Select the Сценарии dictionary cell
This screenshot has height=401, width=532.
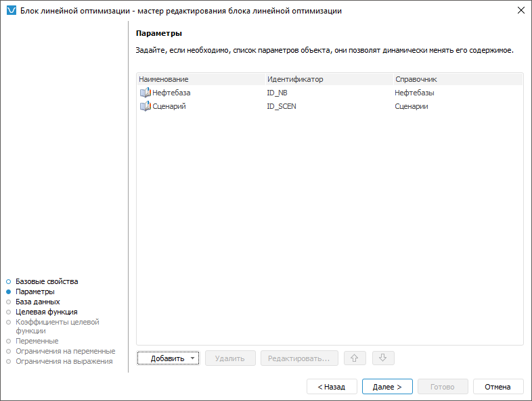pyautogui.click(x=411, y=106)
